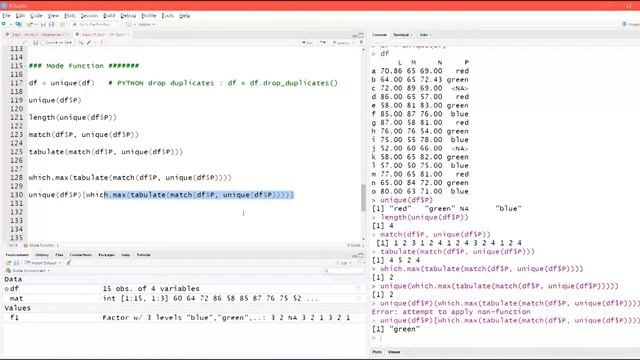Open the Profile menu

149,16
